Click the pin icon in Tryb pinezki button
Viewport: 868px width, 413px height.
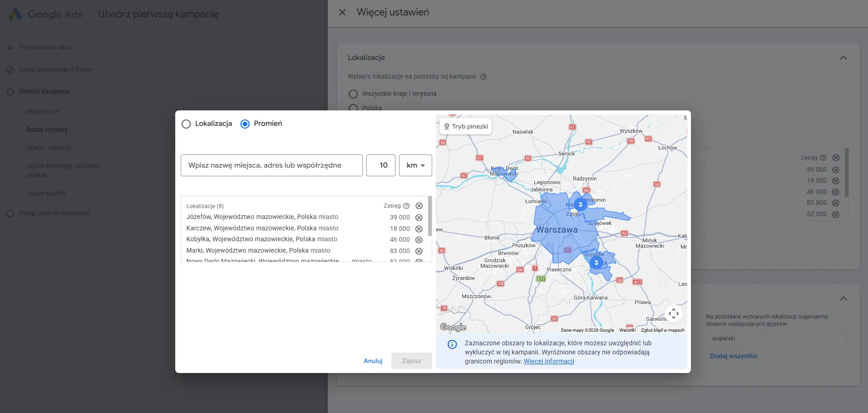coord(448,126)
